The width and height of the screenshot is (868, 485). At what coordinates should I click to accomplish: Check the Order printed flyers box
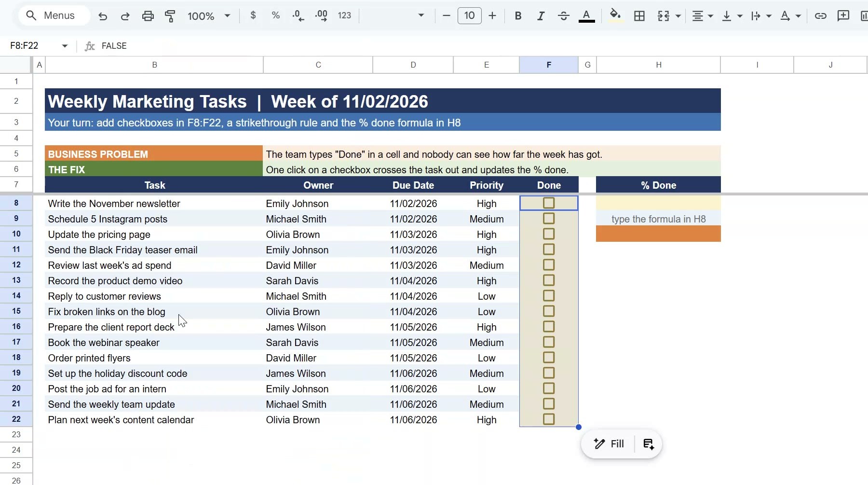[x=549, y=358]
